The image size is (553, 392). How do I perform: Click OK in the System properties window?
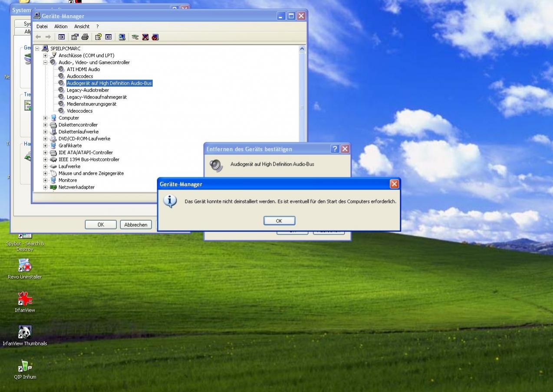[x=101, y=225]
